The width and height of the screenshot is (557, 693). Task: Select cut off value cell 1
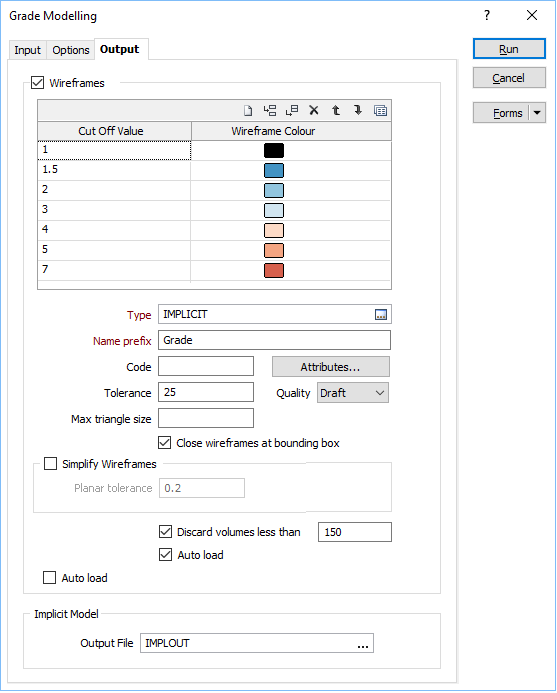coord(114,150)
